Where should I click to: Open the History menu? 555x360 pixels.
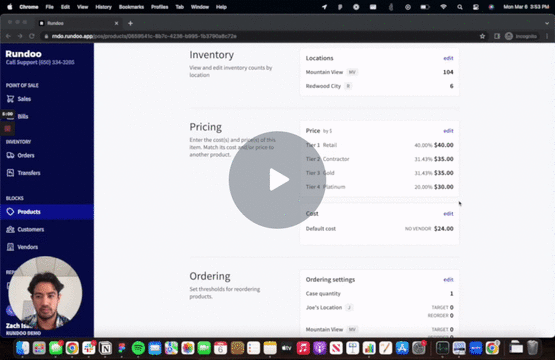(x=103, y=7)
